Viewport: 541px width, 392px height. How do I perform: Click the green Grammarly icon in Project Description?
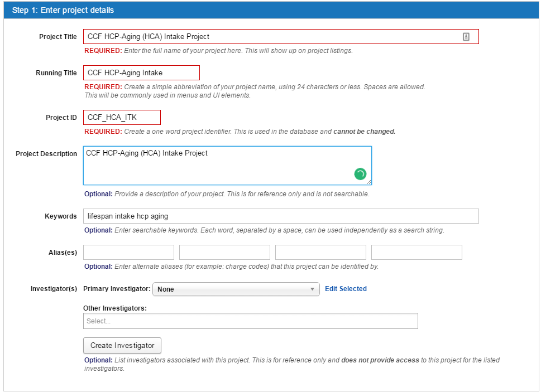[360, 175]
